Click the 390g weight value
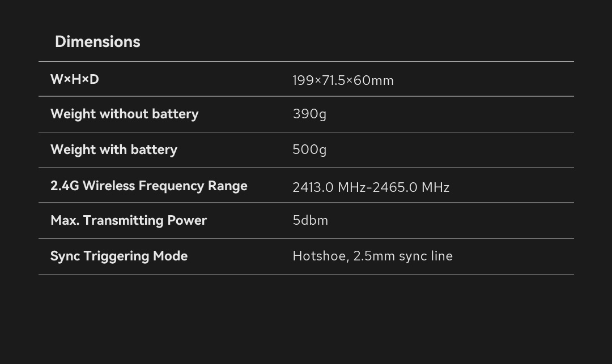Screen dimensions: 612x364 point(309,114)
